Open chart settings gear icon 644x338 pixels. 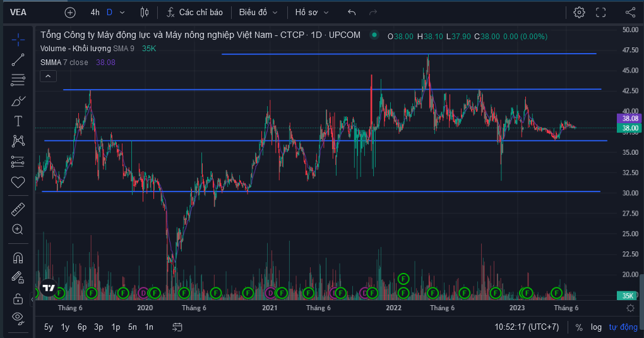point(579,13)
